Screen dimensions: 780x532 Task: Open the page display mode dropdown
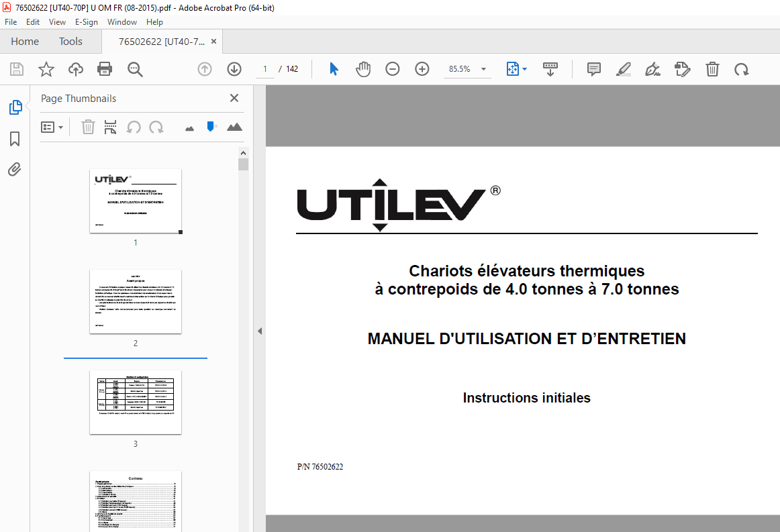[517, 68]
